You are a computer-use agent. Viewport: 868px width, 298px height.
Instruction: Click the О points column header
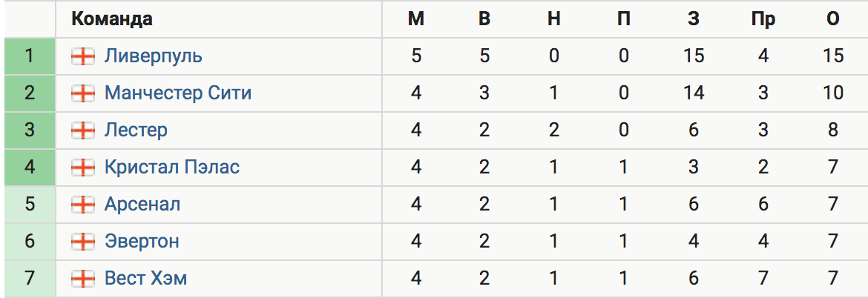coord(833,19)
